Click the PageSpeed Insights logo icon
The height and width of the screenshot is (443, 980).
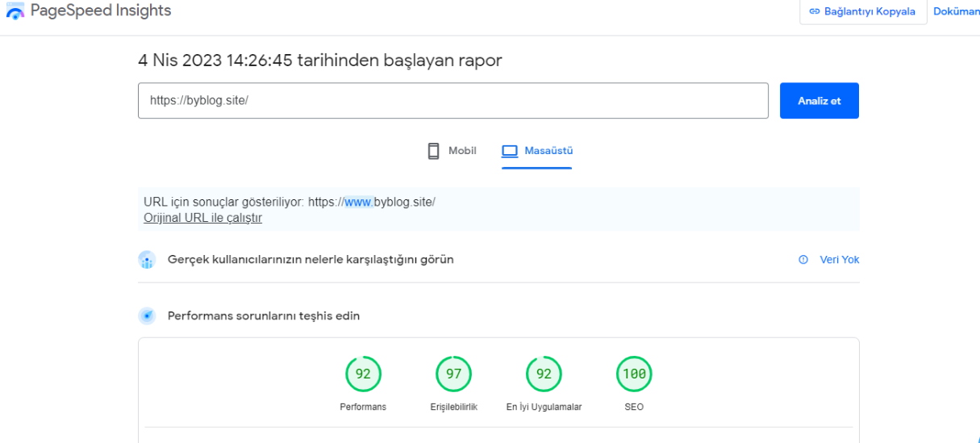15,11
